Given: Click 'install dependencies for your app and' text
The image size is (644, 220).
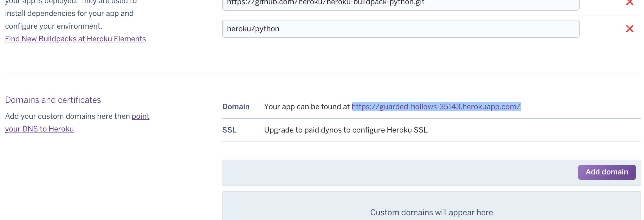Looking at the screenshot, I should [69, 14].
